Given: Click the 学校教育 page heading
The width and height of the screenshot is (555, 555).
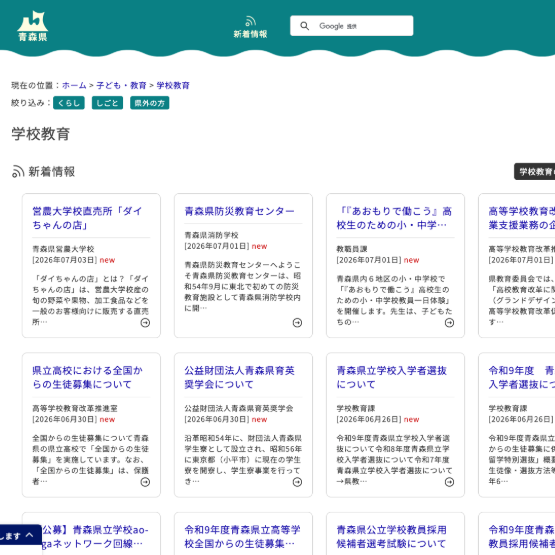Looking at the screenshot, I should [x=41, y=134].
